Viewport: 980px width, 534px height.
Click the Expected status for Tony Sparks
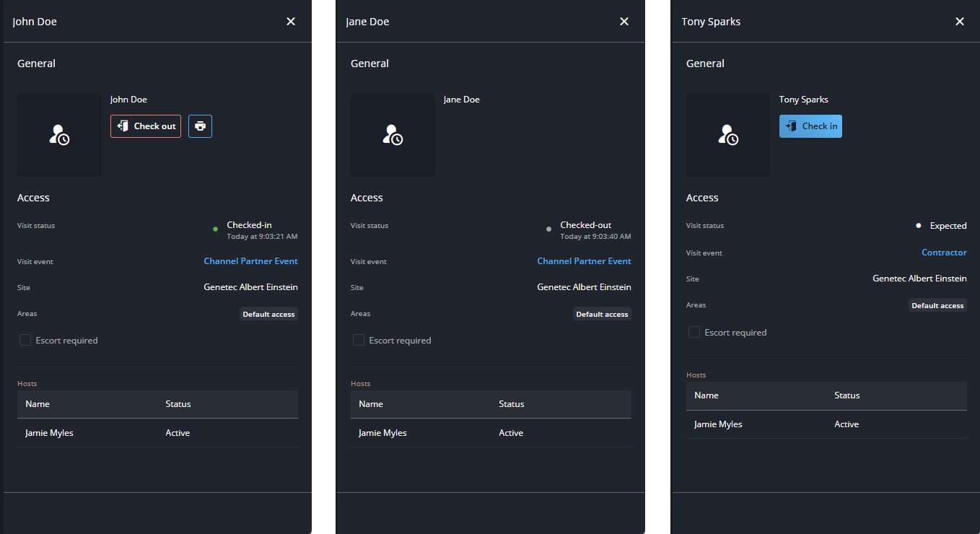tap(948, 226)
